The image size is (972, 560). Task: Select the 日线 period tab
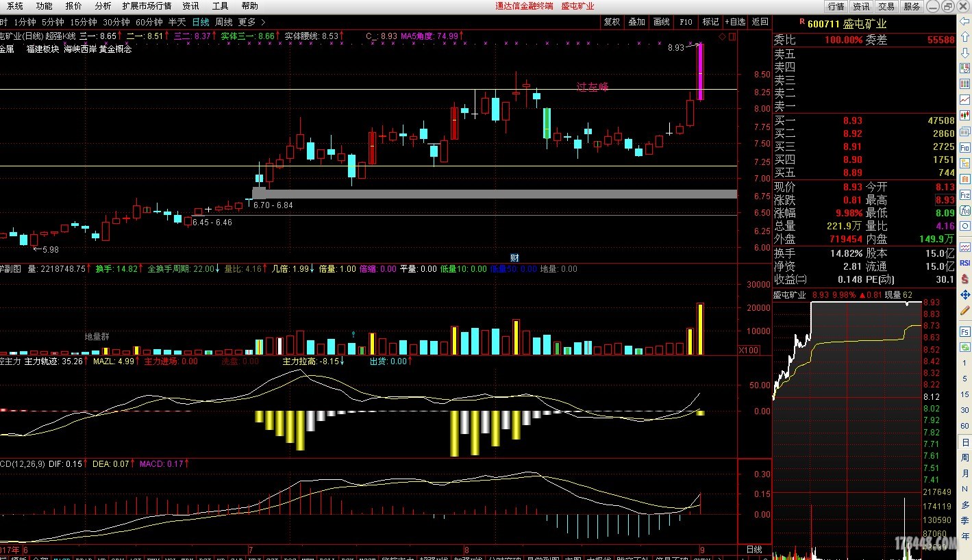[201, 22]
